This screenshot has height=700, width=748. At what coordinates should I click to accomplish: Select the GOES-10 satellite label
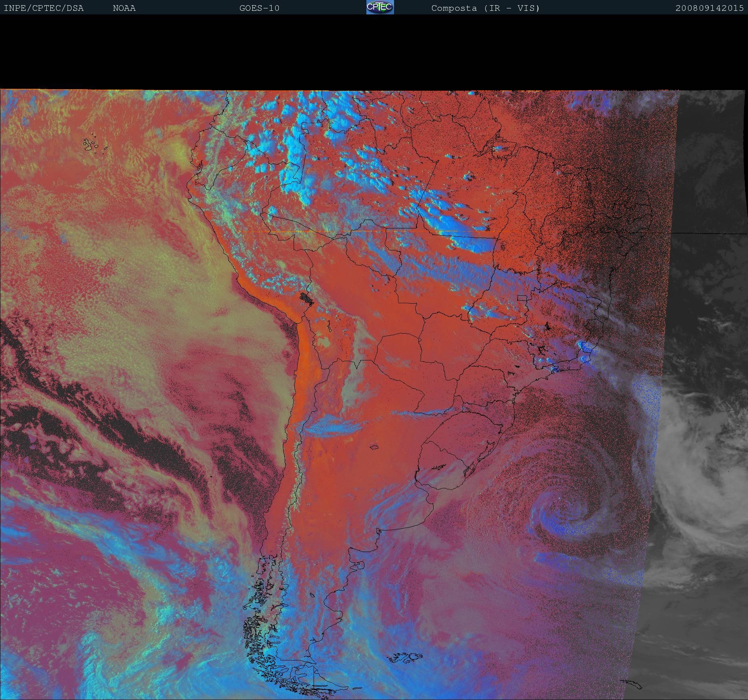(259, 8)
